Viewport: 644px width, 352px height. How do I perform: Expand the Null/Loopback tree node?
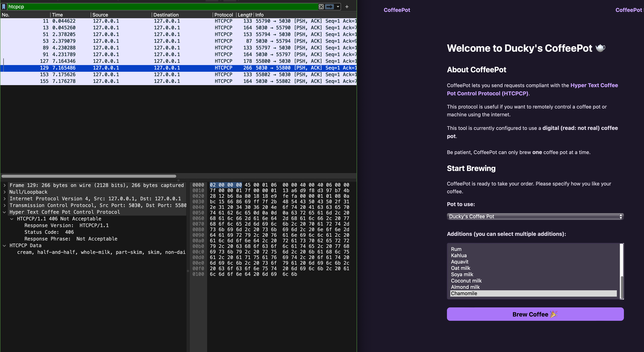click(4, 192)
